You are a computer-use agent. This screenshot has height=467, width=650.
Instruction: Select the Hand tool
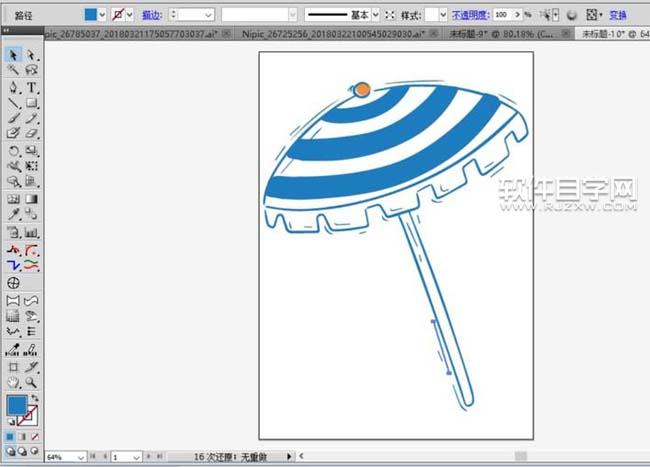pos(14,382)
